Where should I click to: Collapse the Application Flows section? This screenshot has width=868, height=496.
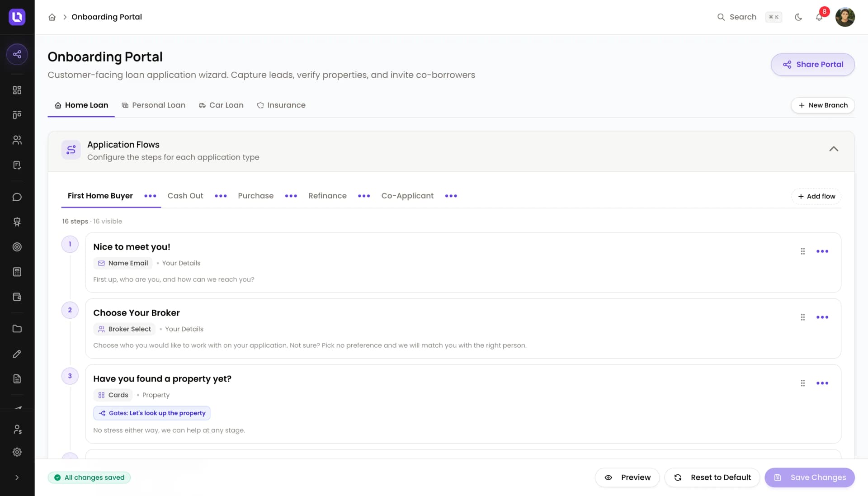[x=834, y=149]
